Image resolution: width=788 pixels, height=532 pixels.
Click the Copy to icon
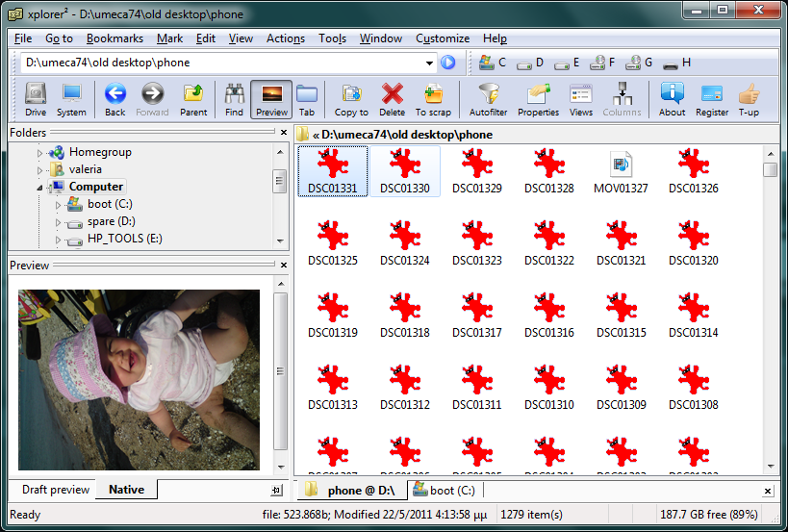[351, 99]
